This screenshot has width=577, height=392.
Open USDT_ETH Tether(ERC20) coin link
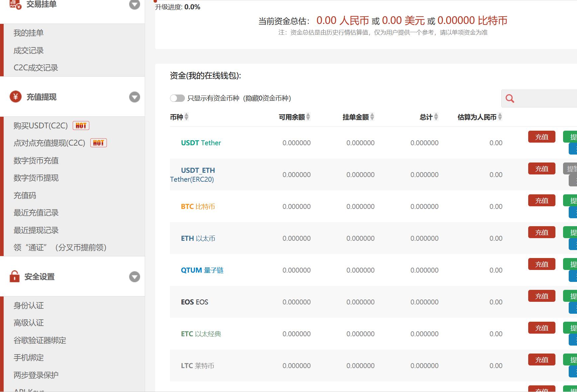click(193, 175)
